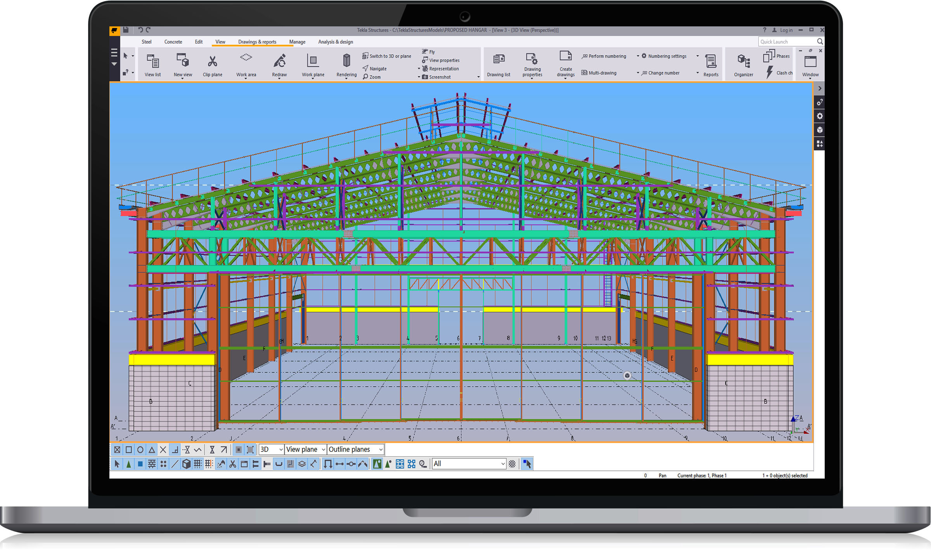Switch to the Manage tab

pos(297,42)
